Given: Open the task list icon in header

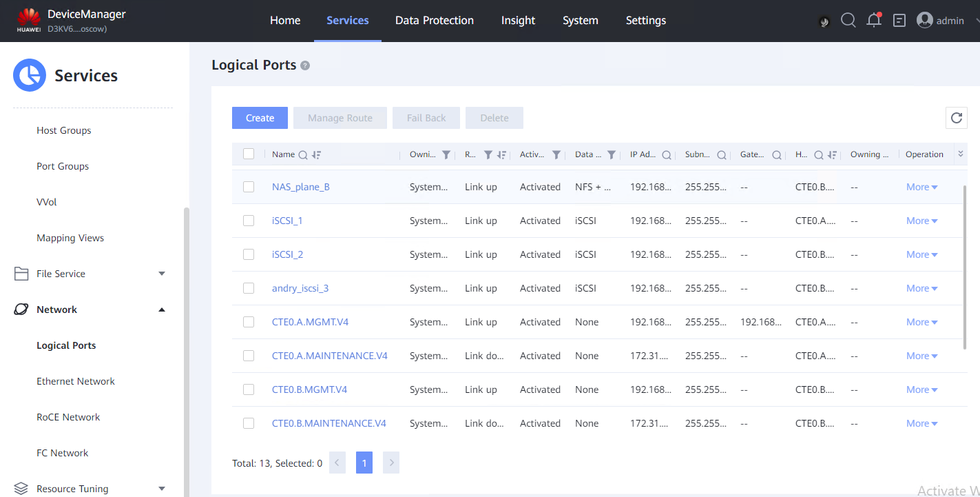Looking at the screenshot, I should [x=899, y=21].
